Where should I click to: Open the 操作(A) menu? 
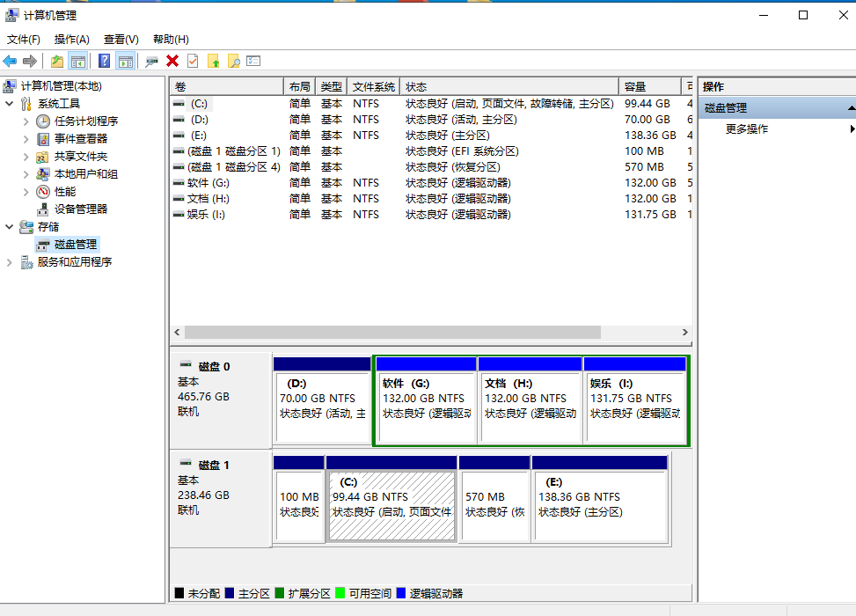pos(71,40)
